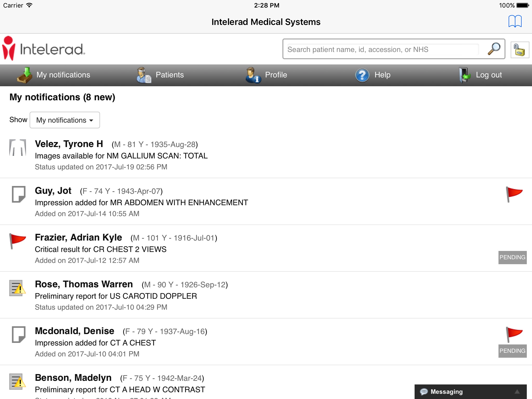532x399 pixels.
Task: Select My Notifications dropdown filter
Action: 64,120
